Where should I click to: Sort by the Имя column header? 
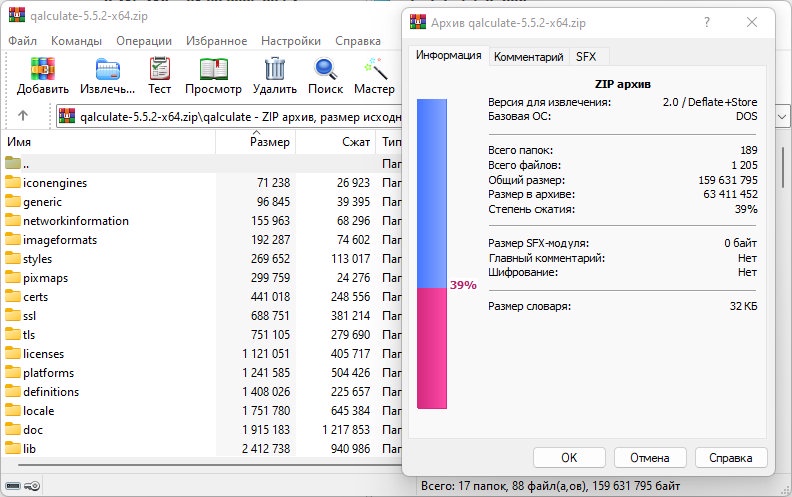pos(109,142)
